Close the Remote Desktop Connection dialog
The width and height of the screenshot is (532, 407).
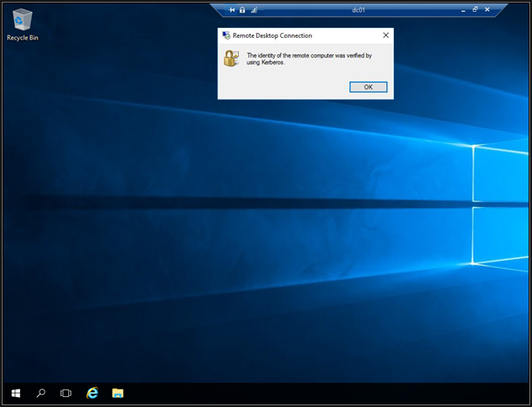(x=386, y=35)
